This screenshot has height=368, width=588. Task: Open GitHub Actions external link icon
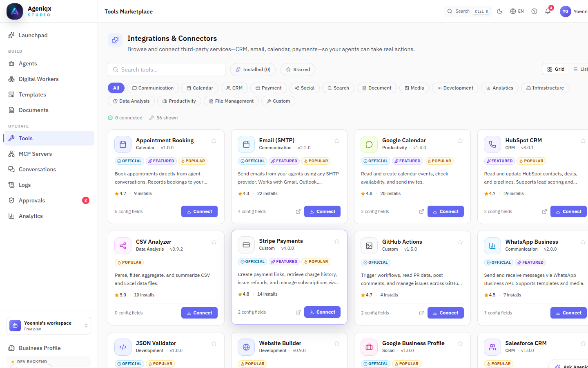click(421, 313)
